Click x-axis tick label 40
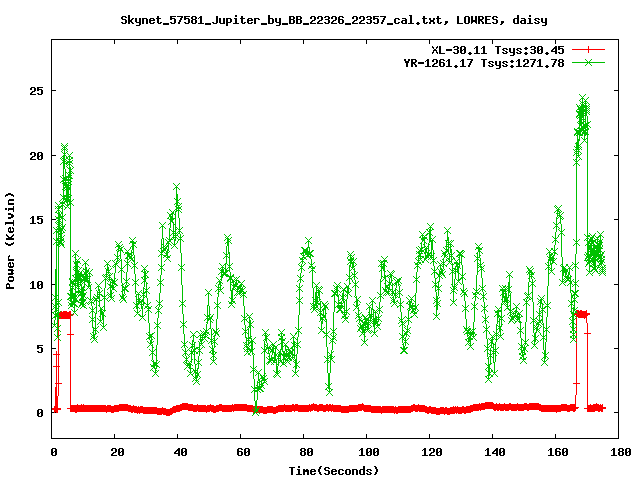The height and width of the screenshot is (480, 640). 180,452
